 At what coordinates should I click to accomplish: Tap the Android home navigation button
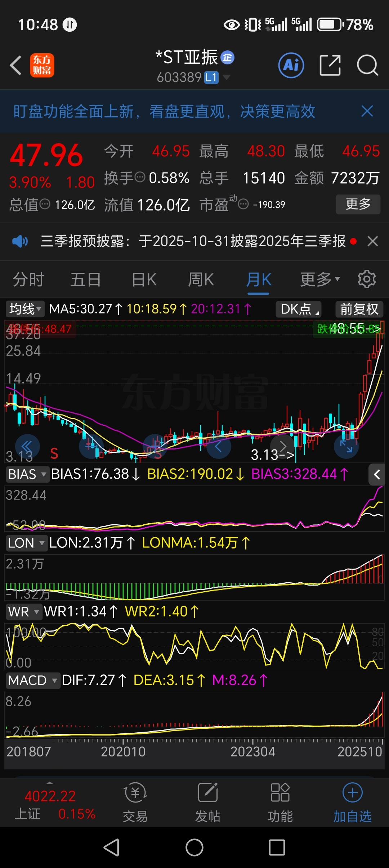[194, 847]
